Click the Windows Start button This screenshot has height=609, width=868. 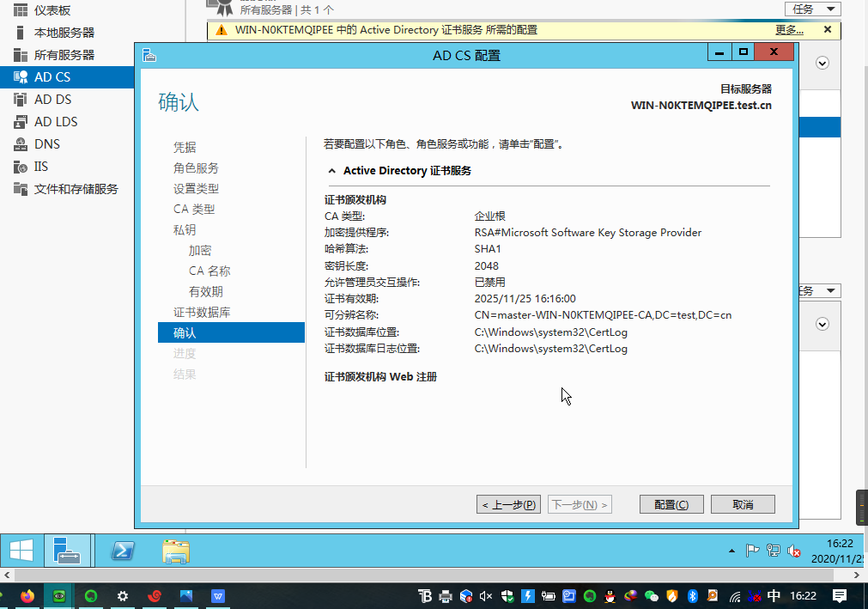(21, 551)
